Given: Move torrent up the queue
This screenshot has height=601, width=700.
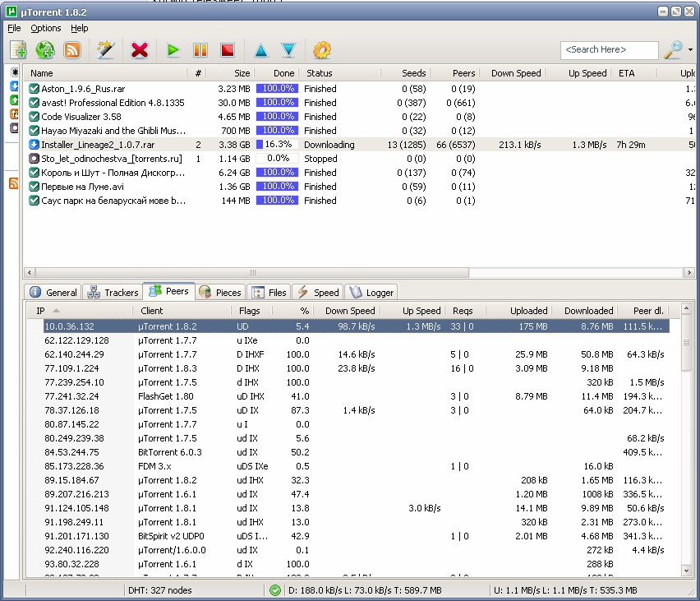Looking at the screenshot, I should tap(261, 50).
